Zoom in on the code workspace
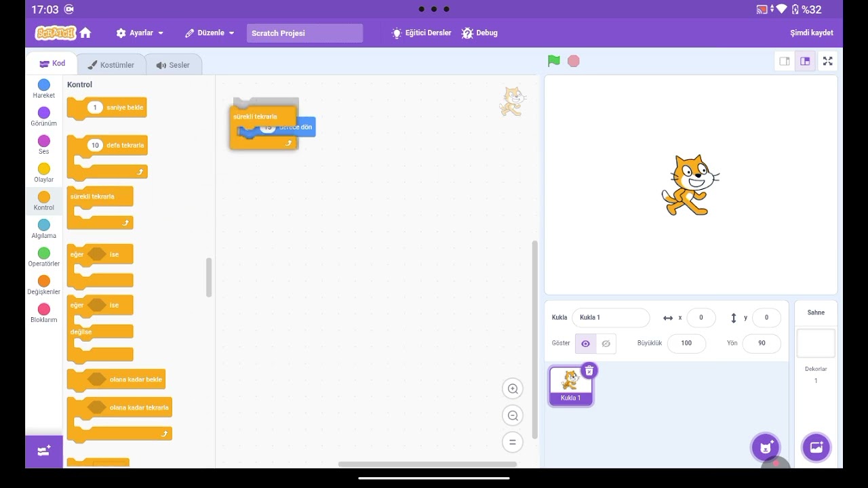The height and width of the screenshot is (488, 868). (x=513, y=389)
